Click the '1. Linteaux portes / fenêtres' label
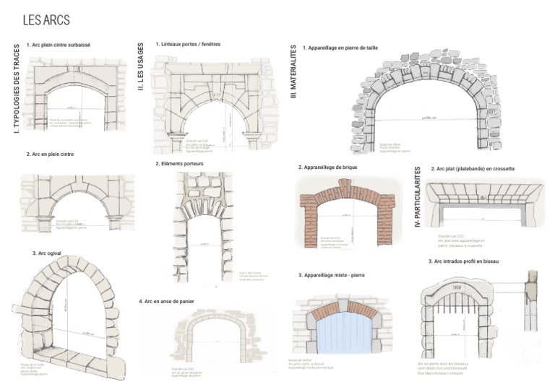The image size is (555, 392). point(188,44)
